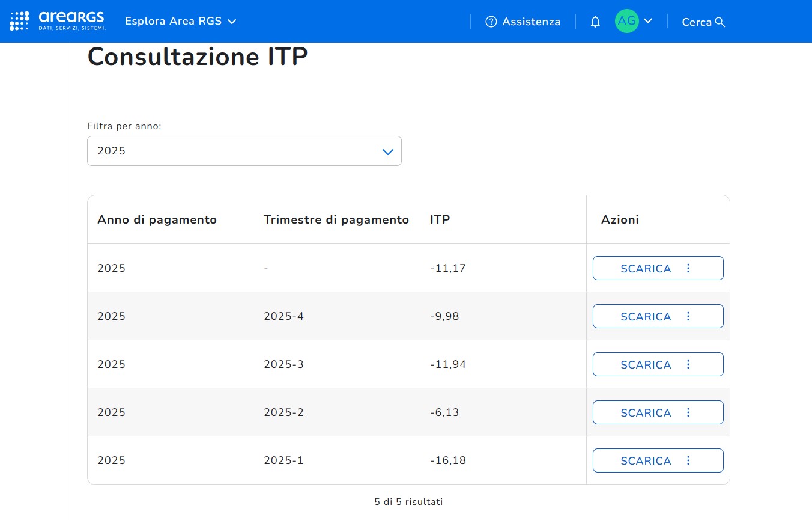
Task: Open the Assistenza menu item
Action: point(531,22)
